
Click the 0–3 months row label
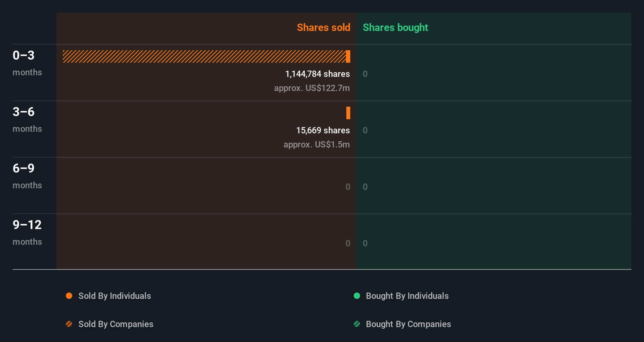point(27,63)
